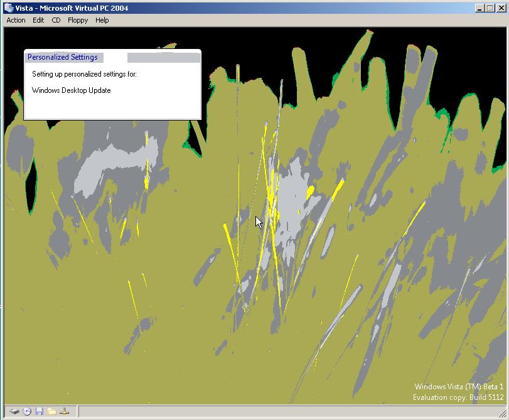This screenshot has height=420, width=509.
Task: Maximize the Virtual PC window
Action: coord(490,8)
